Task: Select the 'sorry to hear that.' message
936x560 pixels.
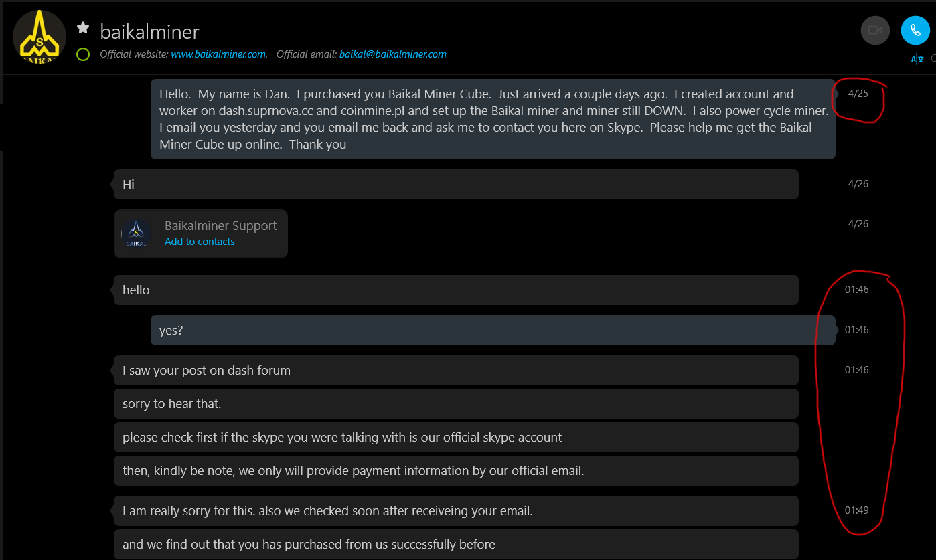Action: [456, 403]
